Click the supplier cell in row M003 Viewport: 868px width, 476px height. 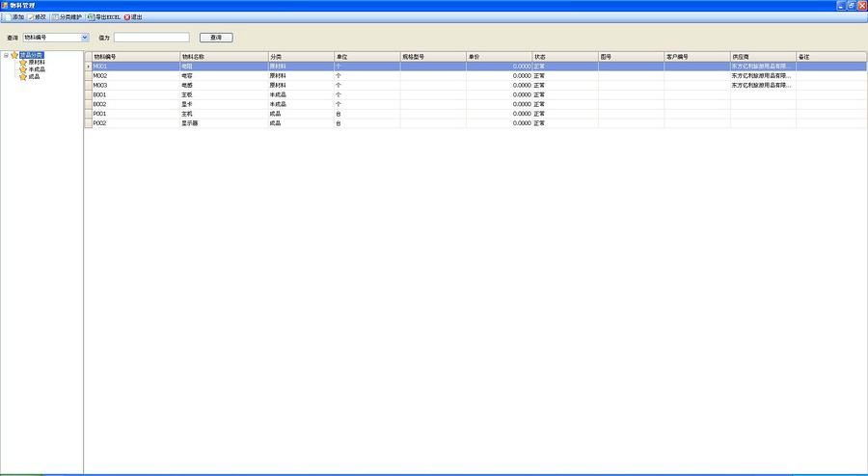763,85
